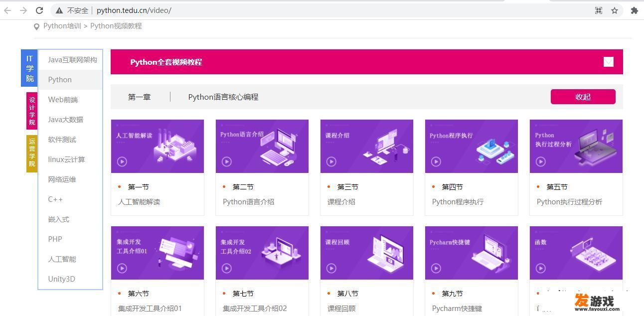Image resolution: width=644 pixels, height=316 pixels.
Task: Play the 人工智能解读 video via its play icon
Action: click(x=122, y=161)
